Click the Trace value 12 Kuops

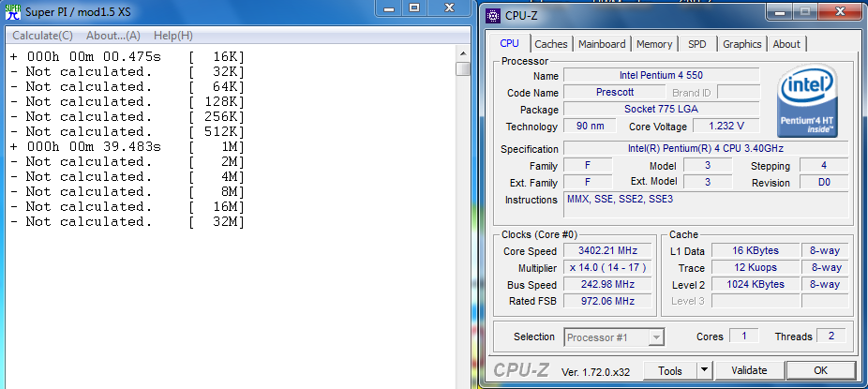[756, 268]
